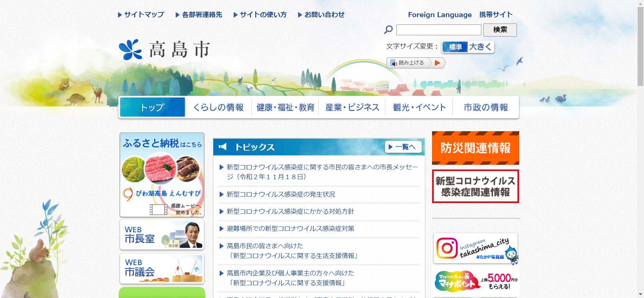Open the WEB市長室 banner

[162, 235]
